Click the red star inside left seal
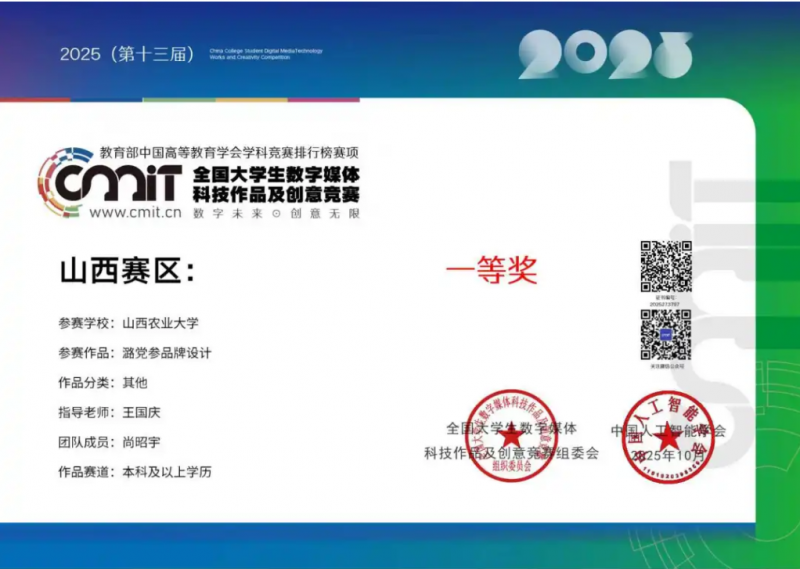The height and width of the screenshot is (569, 800). tap(511, 436)
